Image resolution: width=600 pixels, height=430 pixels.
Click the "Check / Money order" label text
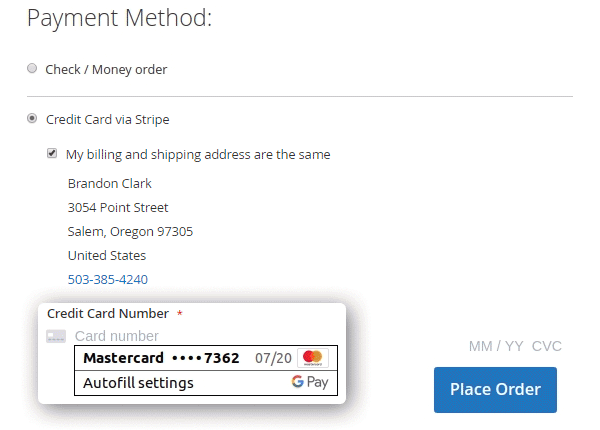click(106, 69)
